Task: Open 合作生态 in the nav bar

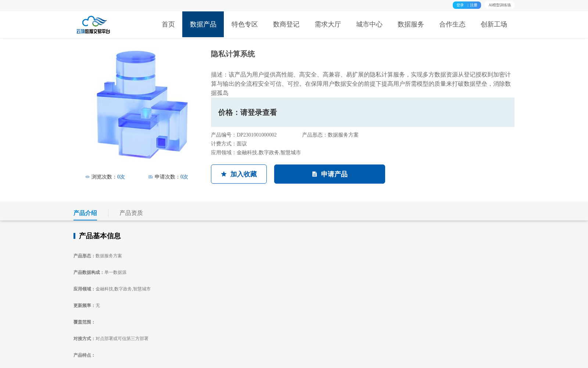Action: (x=452, y=24)
